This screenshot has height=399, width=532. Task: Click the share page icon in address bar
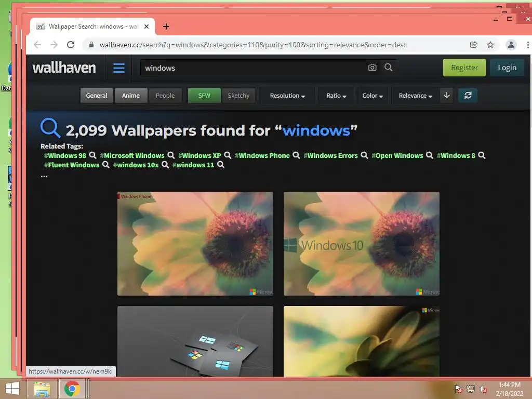click(x=474, y=45)
